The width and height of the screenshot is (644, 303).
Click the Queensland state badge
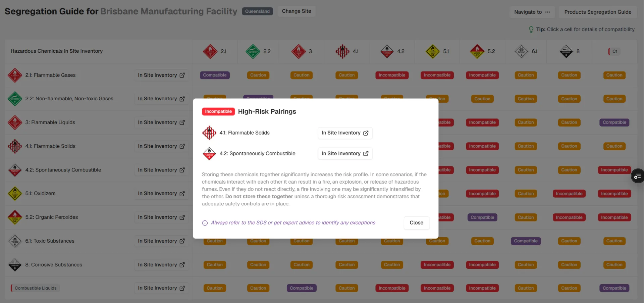pyautogui.click(x=257, y=11)
